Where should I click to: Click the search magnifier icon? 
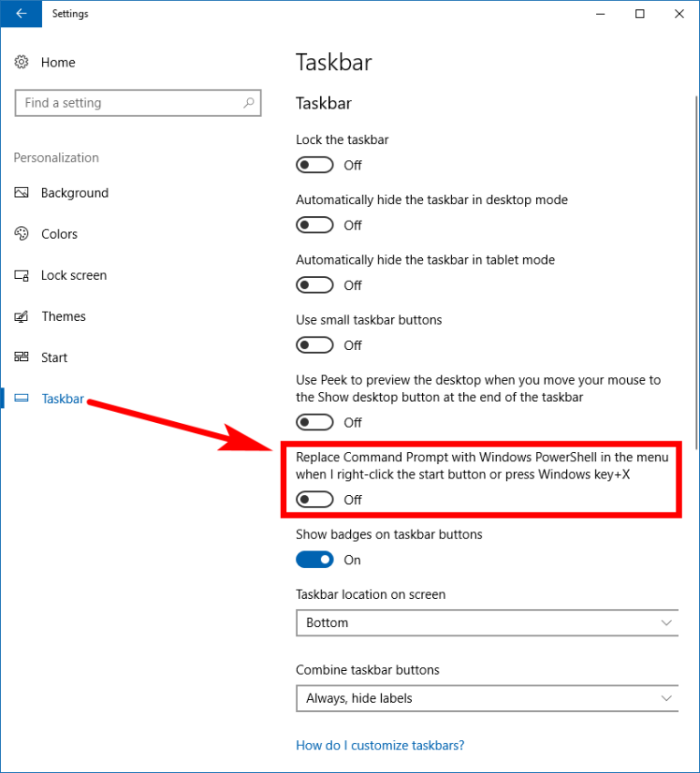tap(249, 102)
